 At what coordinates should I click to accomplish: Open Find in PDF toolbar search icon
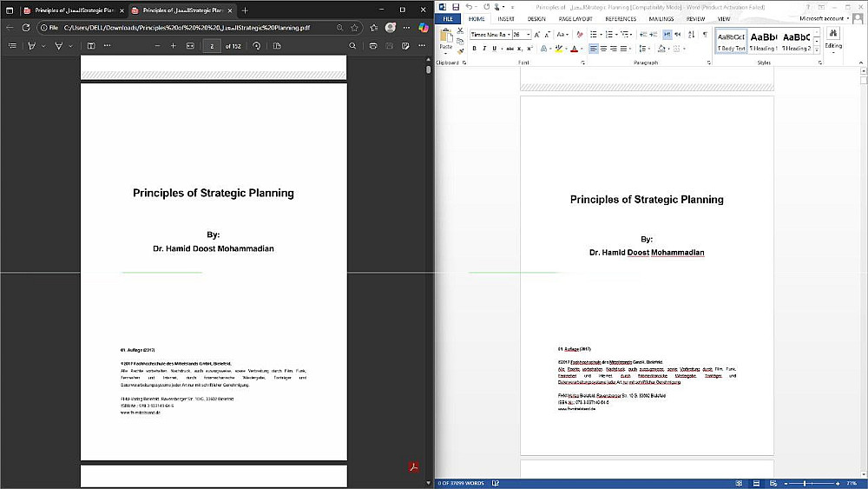point(352,46)
